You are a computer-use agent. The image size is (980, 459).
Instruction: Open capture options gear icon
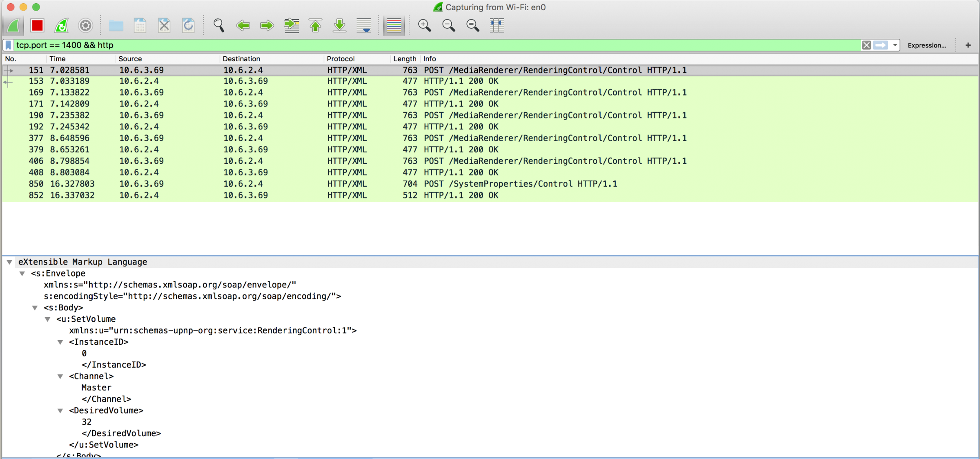[85, 26]
